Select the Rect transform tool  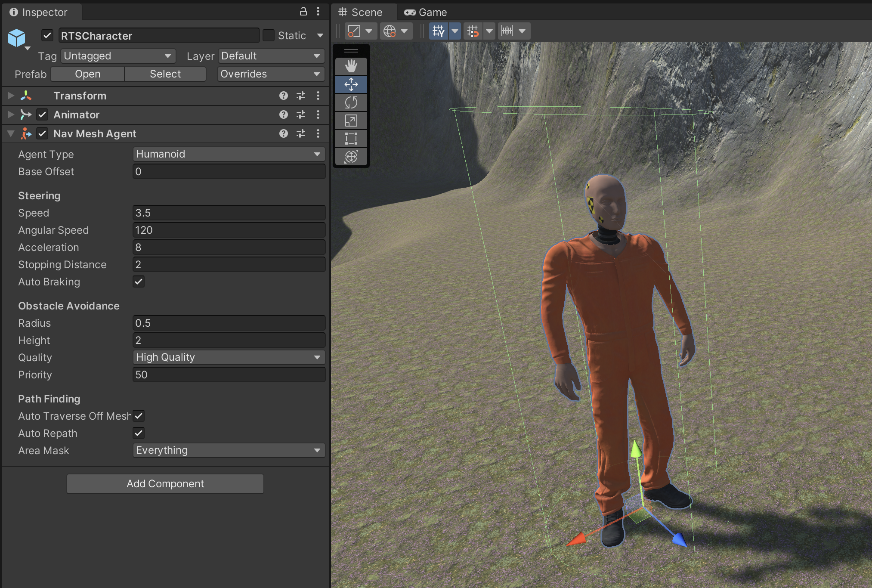[351, 139]
